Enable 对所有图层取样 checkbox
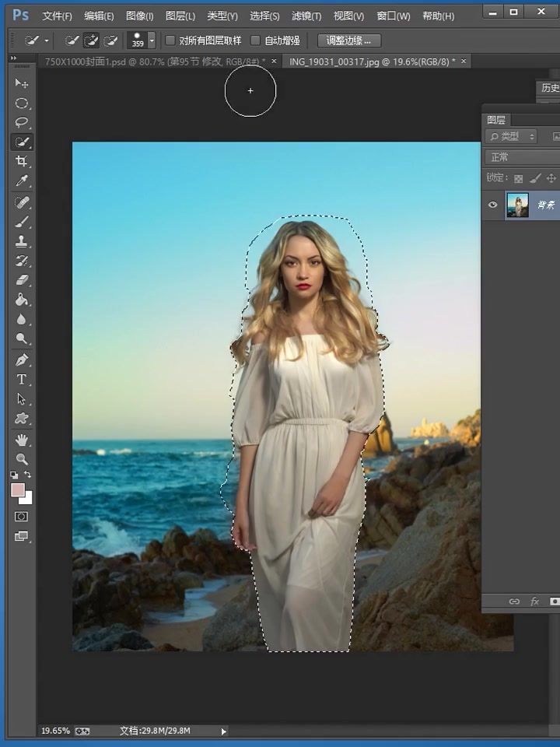Image resolution: width=560 pixels, height=747 pixels. click(x=170, y=40)
